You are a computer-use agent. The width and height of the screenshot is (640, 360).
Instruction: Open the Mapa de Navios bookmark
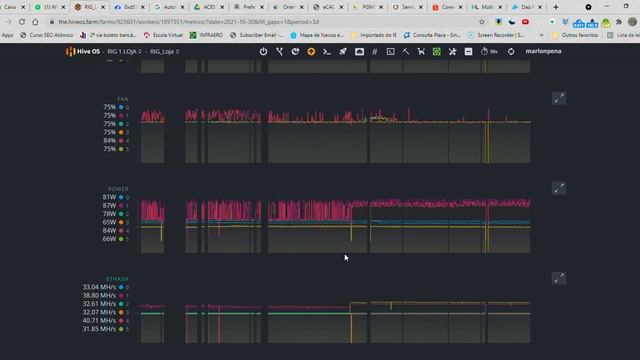(317, 35)
